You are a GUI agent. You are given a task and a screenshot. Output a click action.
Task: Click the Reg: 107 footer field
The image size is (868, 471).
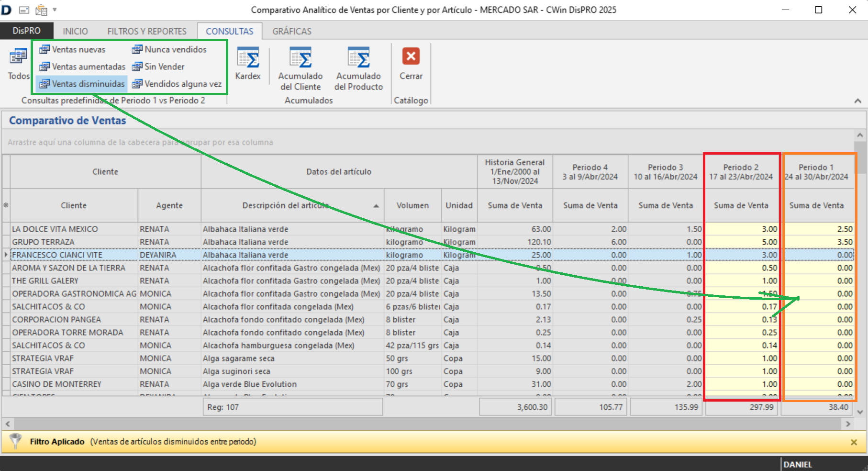pyautogui.click(x=293, y=407)
